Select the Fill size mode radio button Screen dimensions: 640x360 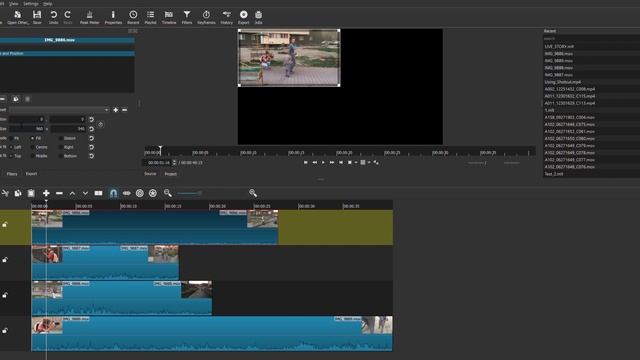tap(33, 138)
